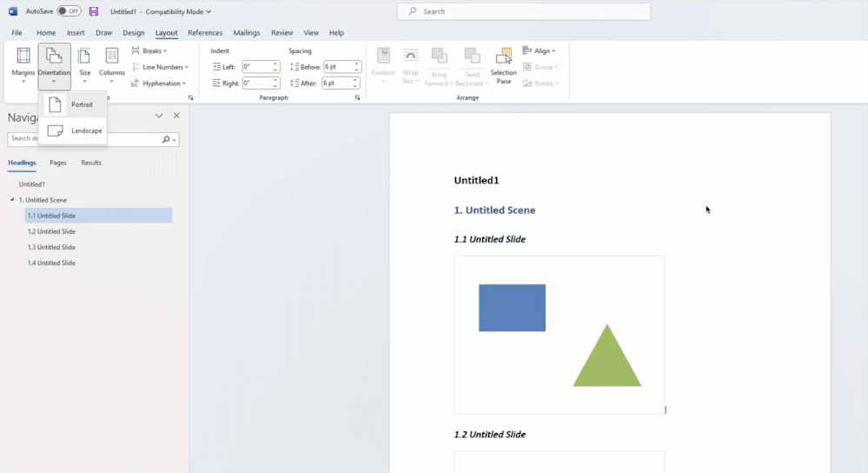Click the Indent Left input field
This screenshot has width=868, height=473.
tap(257, 66)
